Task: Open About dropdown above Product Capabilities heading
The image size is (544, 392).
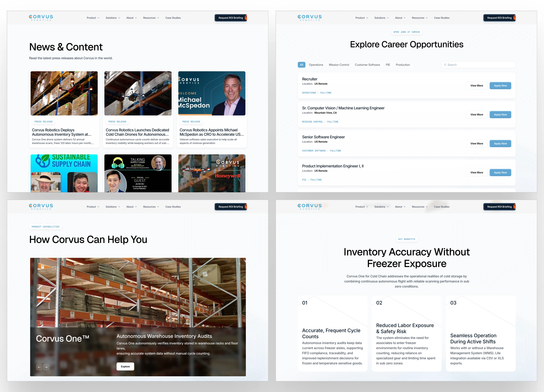Action: (131, 207)
